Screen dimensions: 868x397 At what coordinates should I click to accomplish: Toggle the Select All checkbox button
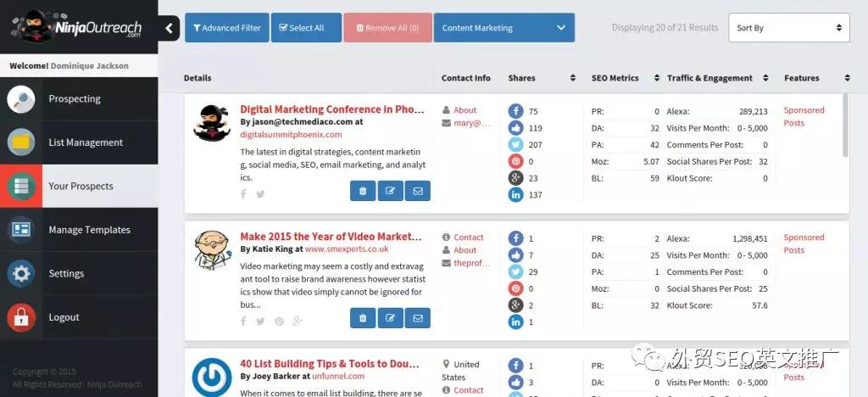pyautogui.click(x=306, y=28)
